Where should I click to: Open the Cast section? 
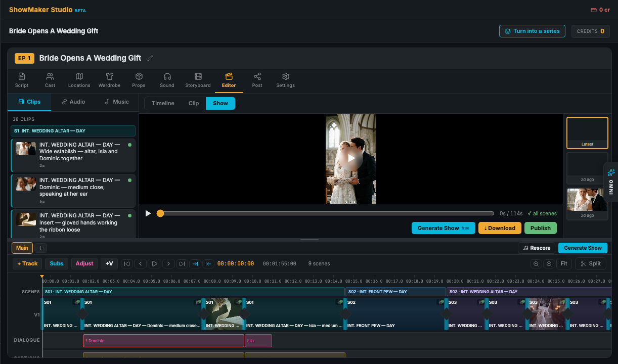[50, 80]
